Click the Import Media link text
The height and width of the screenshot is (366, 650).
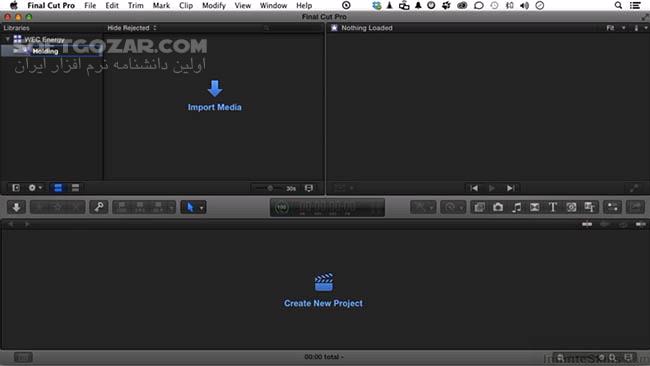pyautogui.click(x=214, y=107)
